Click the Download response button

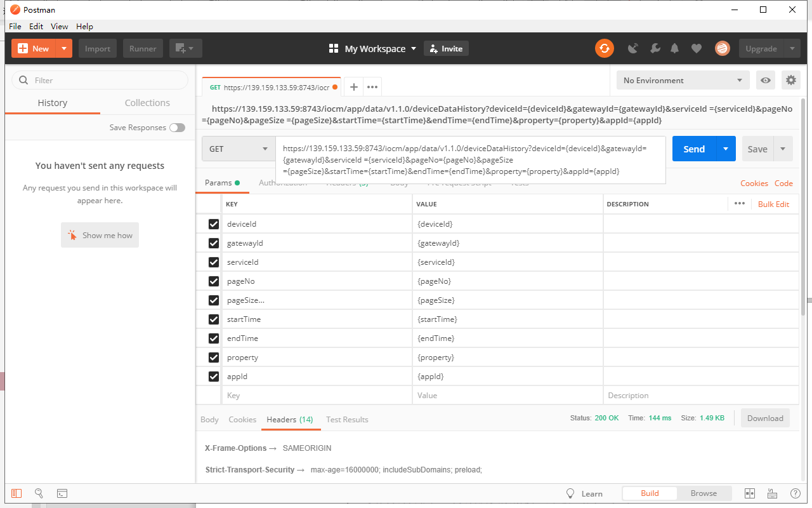pyautogui.click(x=765, y=418)
